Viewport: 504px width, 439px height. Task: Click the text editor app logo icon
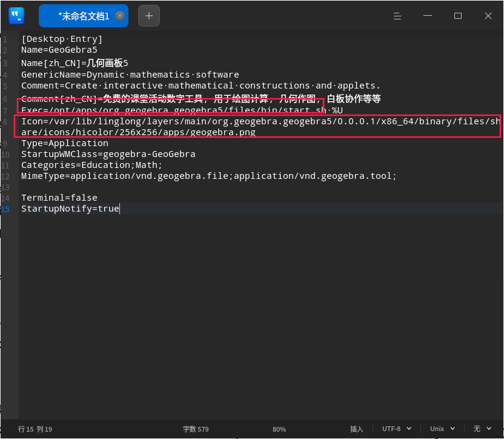(x=16, y=16)
